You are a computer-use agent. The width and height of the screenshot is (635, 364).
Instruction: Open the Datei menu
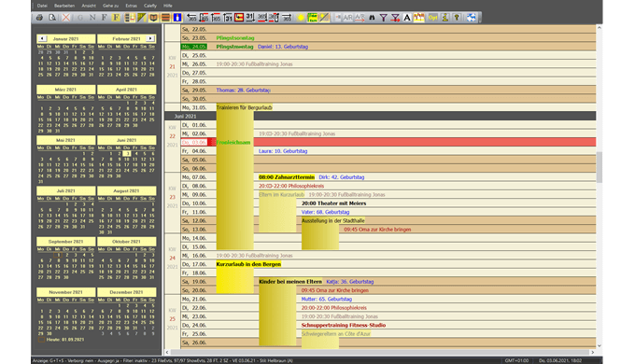click(x=42, y=6)
